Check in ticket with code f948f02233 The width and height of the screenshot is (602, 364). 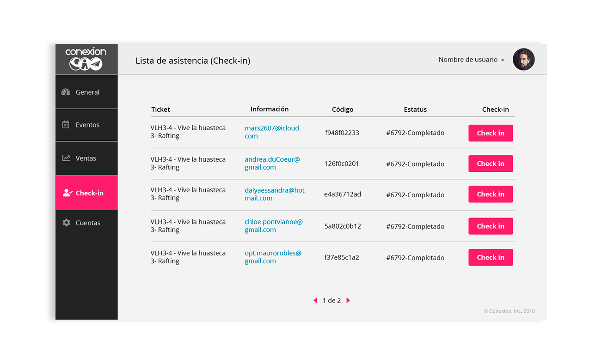pyautogui.click(x=491, y=133)
